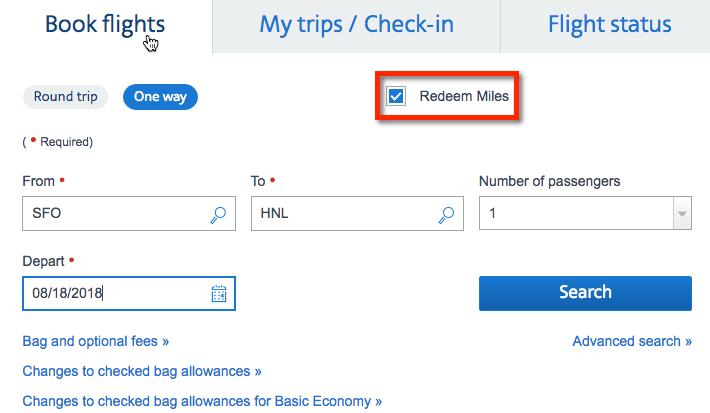Click the magnifier icon in To field

tap(446, 215)
